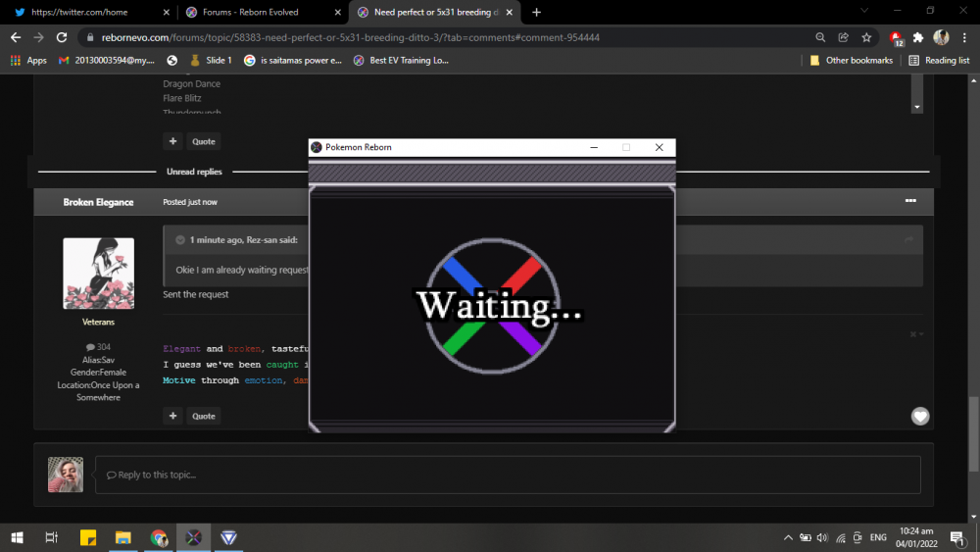Open Broken Elegance's profile name
This screenshot has width=980, height=552.
(98, 202)
